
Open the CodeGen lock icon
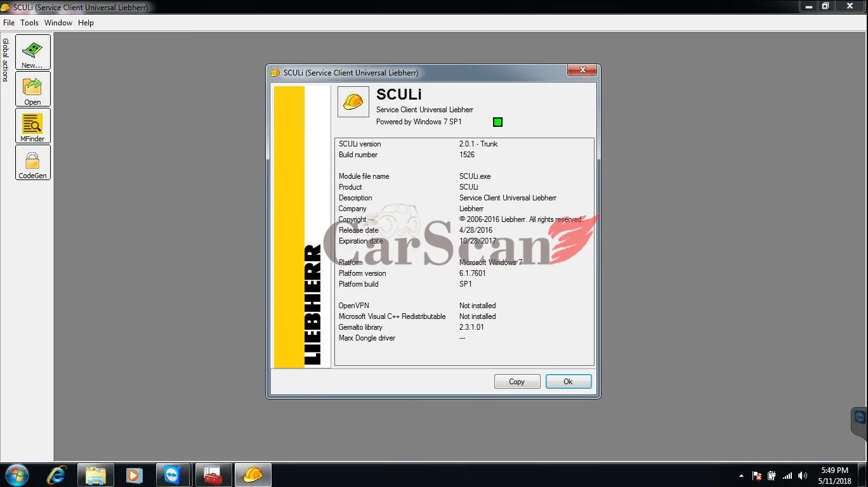[33, 162]
